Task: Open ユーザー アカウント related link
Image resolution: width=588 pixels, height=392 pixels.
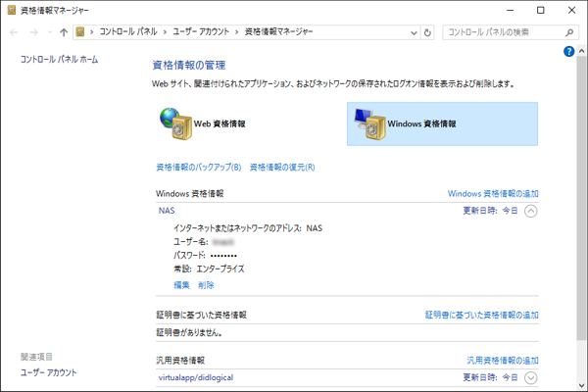Action: 48,372
